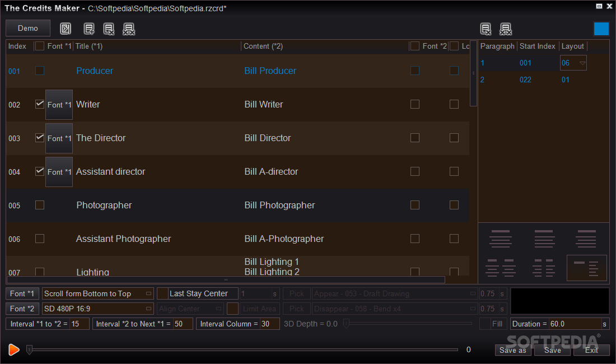The image size is (616, 364).
Task: Click the Start Index column header
Action: (537, 46)
